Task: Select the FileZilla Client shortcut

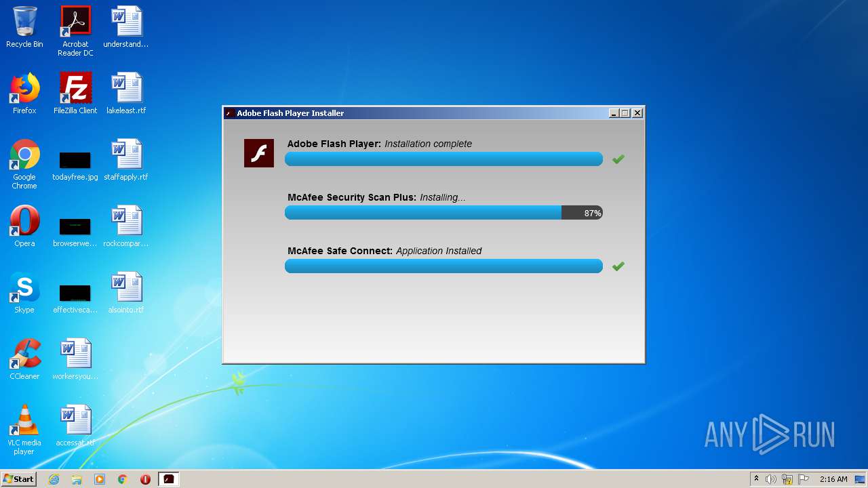Action: click(75, 94)
